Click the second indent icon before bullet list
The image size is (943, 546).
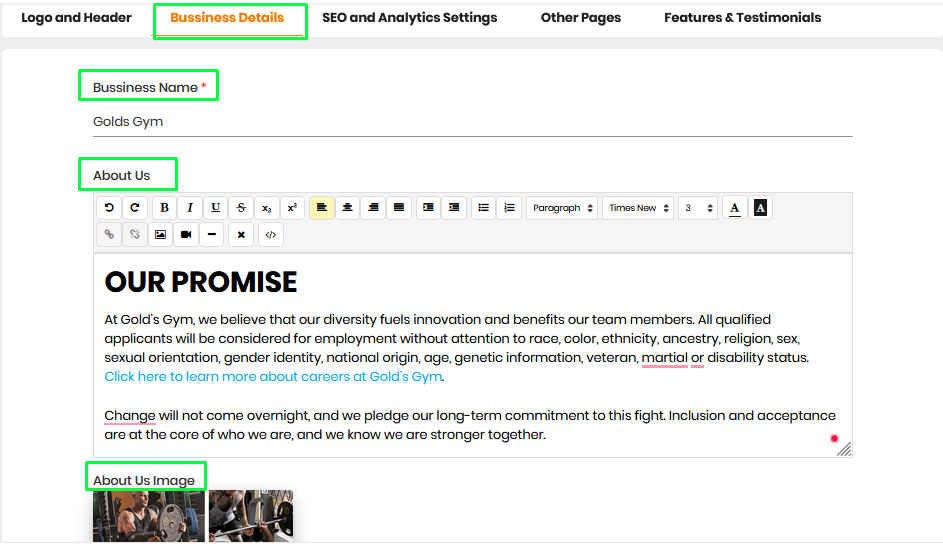454,208
